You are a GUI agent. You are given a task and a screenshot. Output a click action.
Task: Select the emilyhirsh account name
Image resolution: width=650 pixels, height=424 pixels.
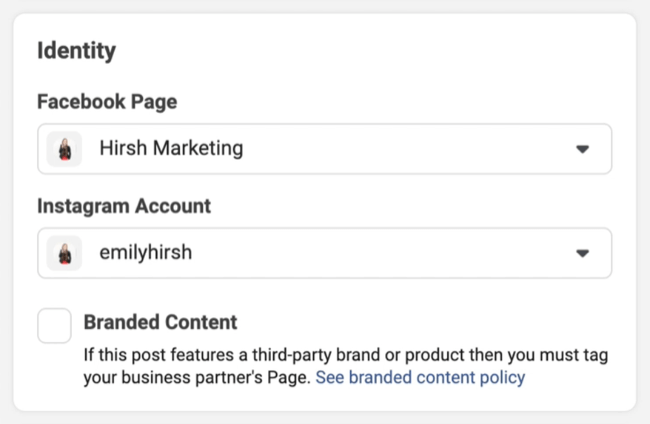(145, 253)
